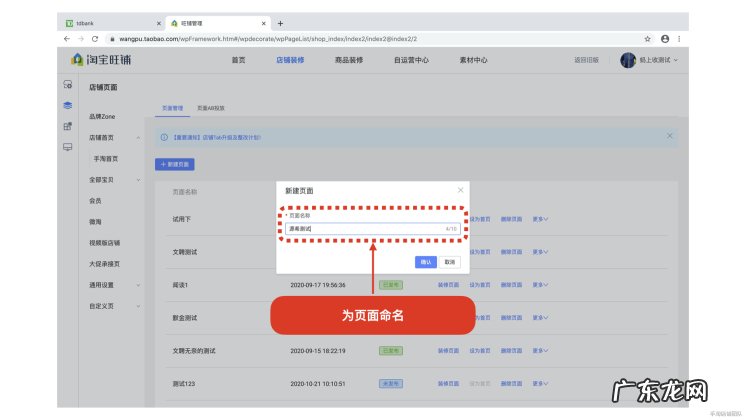Viewport: 746px width, 420px height.
Task: Select the blue layers icon in left rail
Action: click(68, 105)
